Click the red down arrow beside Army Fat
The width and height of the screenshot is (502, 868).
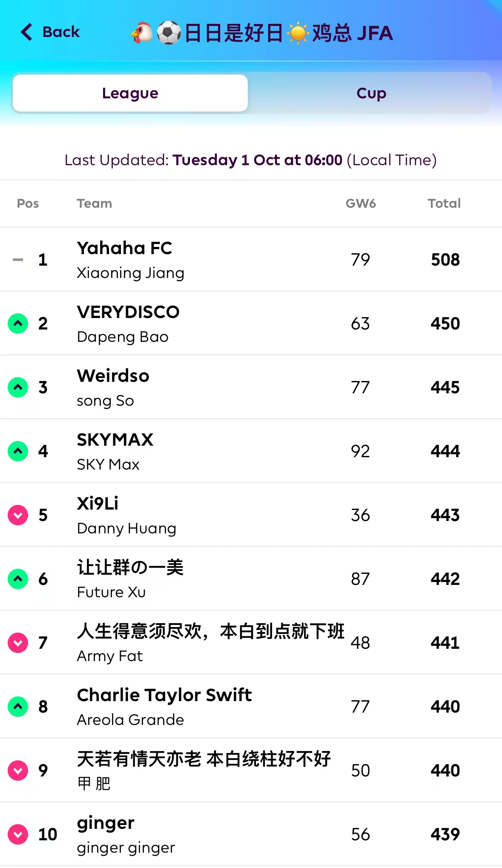click(18, 643)
